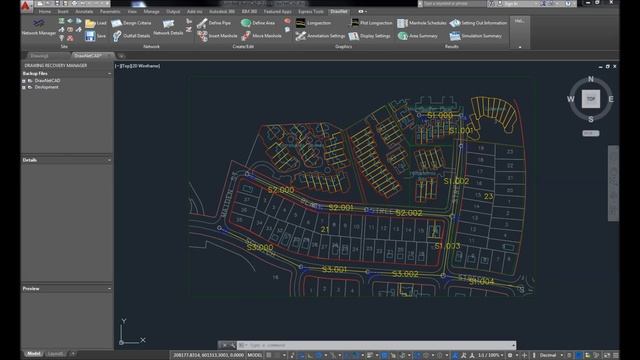Collapse the Details section
The height and width of the screenshot is (360, 640).
coord(109,160)
